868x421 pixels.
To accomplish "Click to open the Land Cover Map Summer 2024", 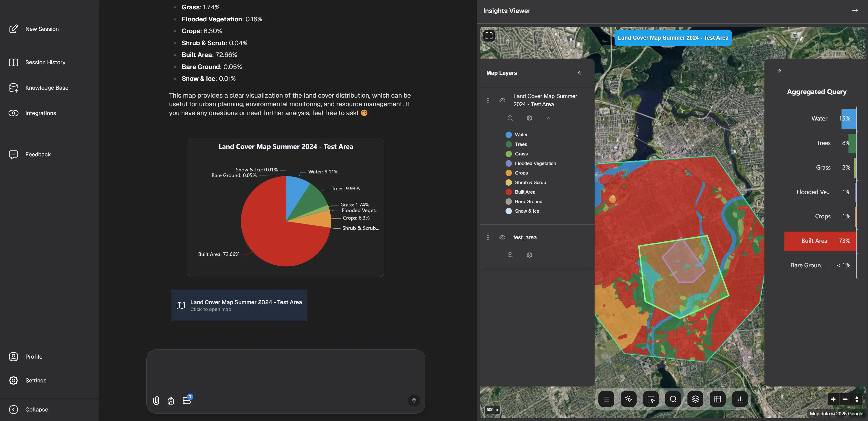I will tap(239, 305).
